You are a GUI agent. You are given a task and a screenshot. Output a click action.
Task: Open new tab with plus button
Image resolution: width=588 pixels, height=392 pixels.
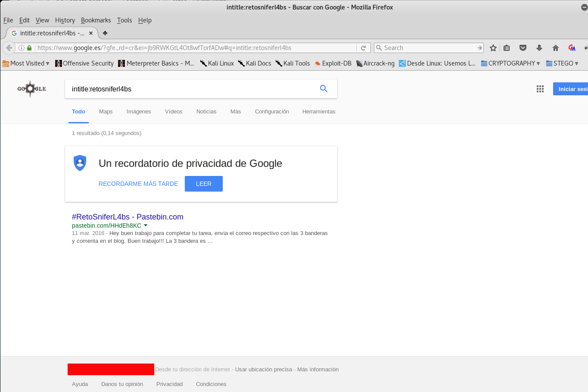pos(105,33)
